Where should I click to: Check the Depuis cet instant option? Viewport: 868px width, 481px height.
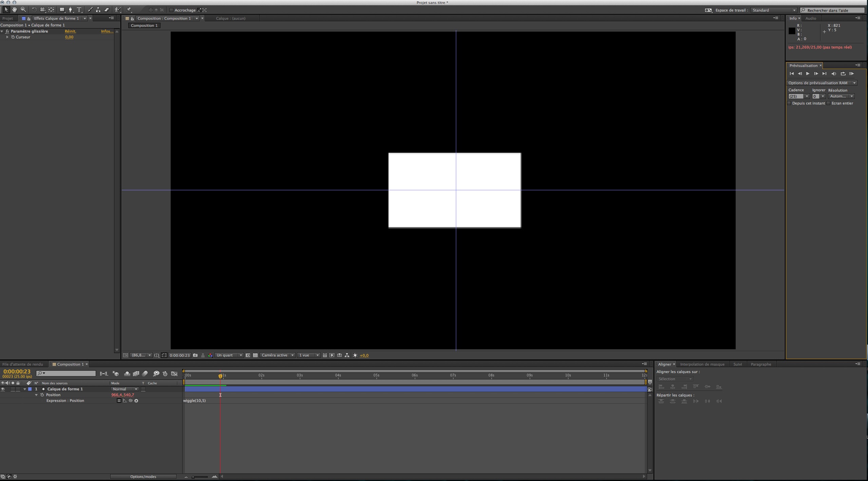tap(789, 103)
